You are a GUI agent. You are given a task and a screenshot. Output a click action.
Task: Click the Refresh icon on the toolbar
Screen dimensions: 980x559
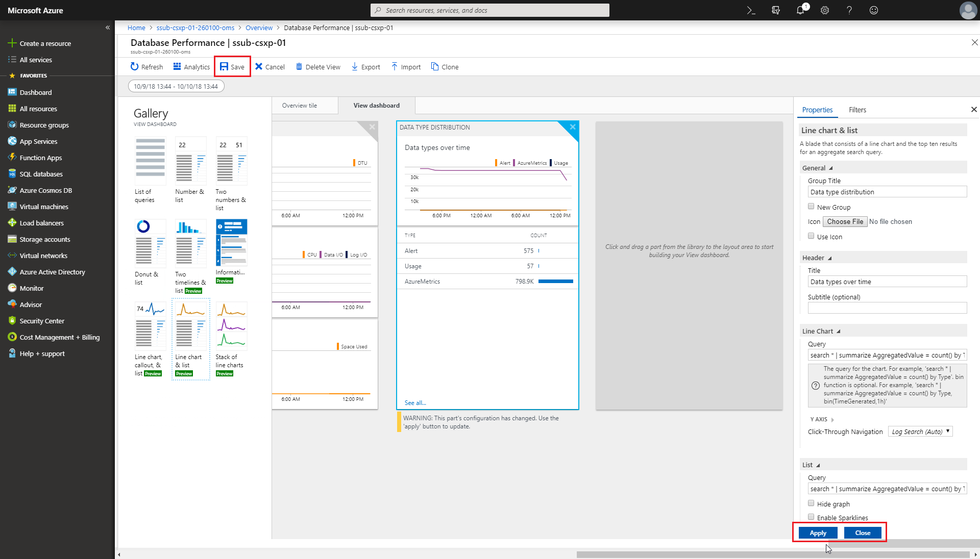tap(135, 66)
